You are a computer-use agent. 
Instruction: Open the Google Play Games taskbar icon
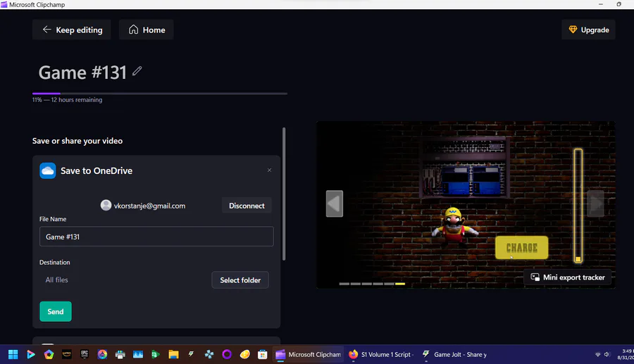156,354
